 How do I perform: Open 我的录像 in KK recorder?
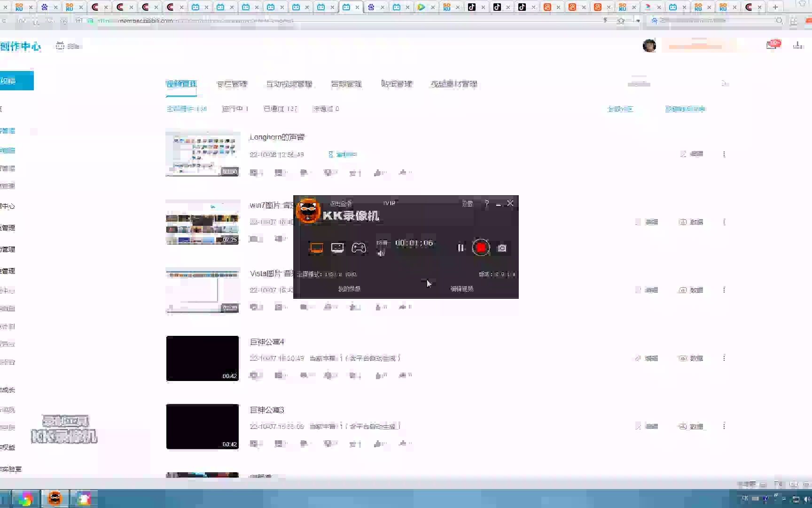pyautogui.click(x=349, y=288)
